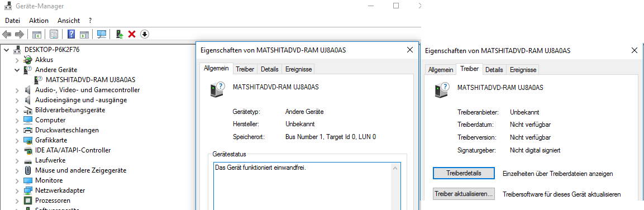Click the blue question mark help icon
This screenshot has width=644, height=210.
pyautogui.click(x=71, y=34)
